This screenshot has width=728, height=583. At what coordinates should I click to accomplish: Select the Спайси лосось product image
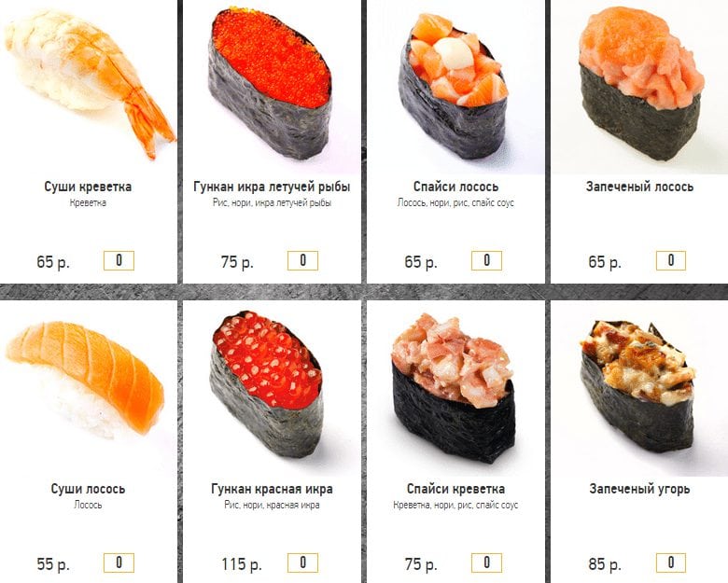455,87
